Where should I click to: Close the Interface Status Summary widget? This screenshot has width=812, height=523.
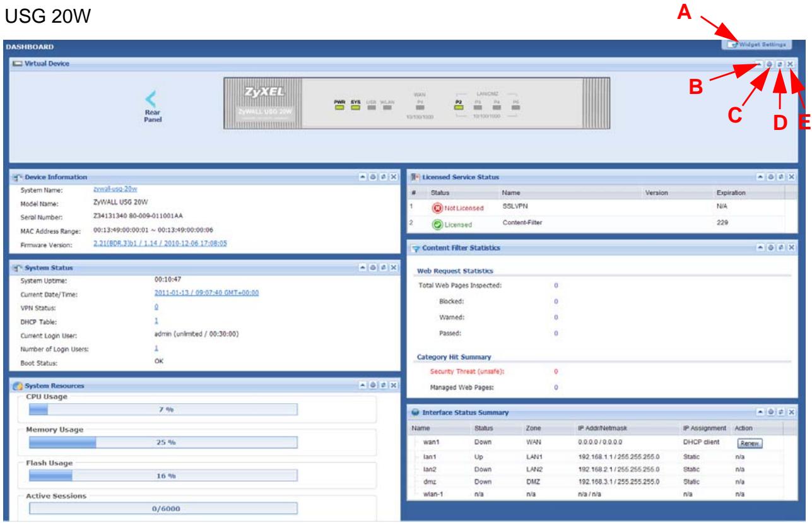tap(791, 412)
